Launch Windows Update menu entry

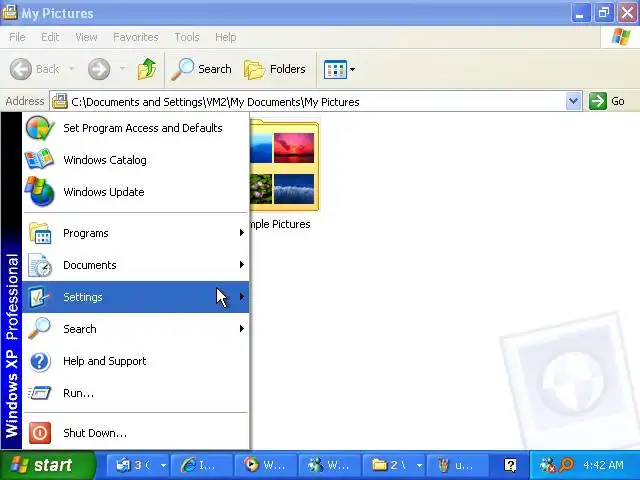(136, 192)
